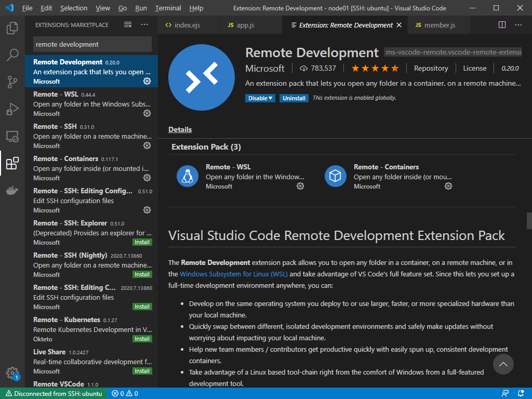This screenshot has height=399, width=532.
Task: Click gear icon for Remote - Containers in list
Action: pos(147,178)
